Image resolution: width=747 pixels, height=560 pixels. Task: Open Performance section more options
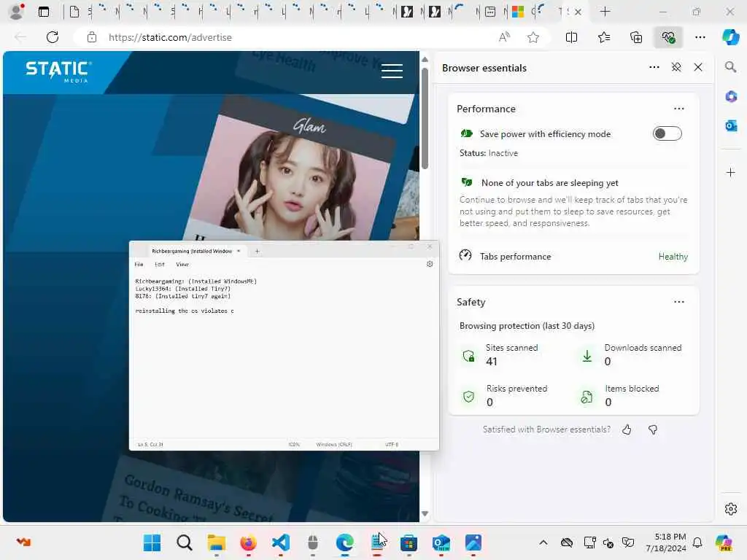click(x=679, y=109)
